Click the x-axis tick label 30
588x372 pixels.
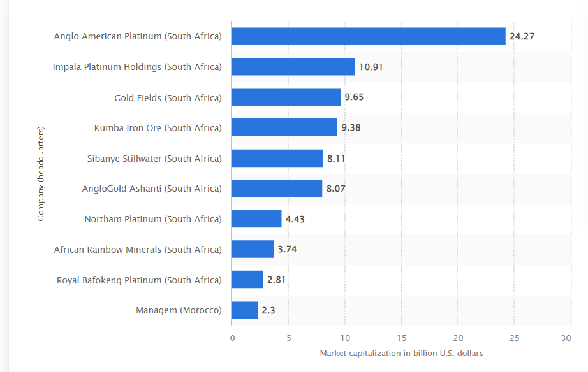(566, 338)
